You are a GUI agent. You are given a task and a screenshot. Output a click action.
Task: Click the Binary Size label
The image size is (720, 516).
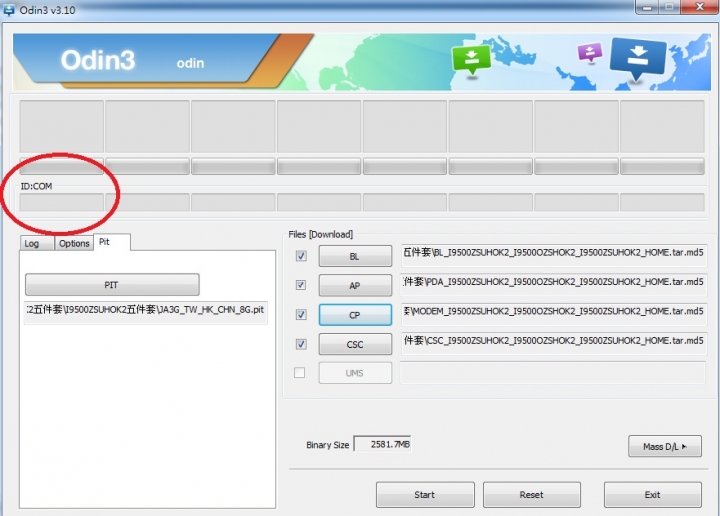(x=327, y=445)
